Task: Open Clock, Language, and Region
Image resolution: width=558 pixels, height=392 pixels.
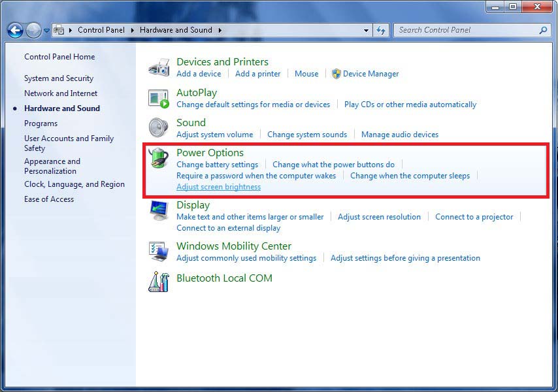Action: tap(74, 184)
